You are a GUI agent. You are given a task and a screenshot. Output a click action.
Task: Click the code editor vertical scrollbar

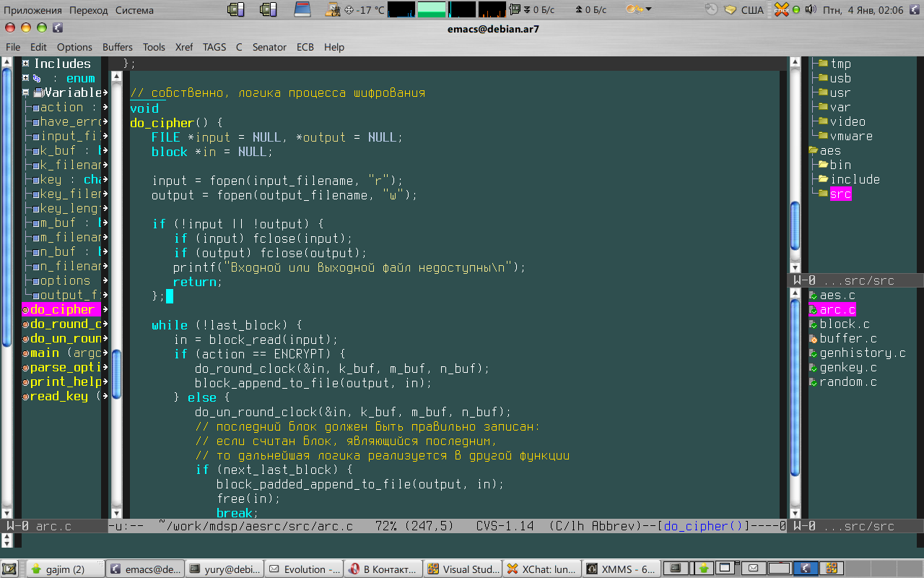tap(116, 289)
